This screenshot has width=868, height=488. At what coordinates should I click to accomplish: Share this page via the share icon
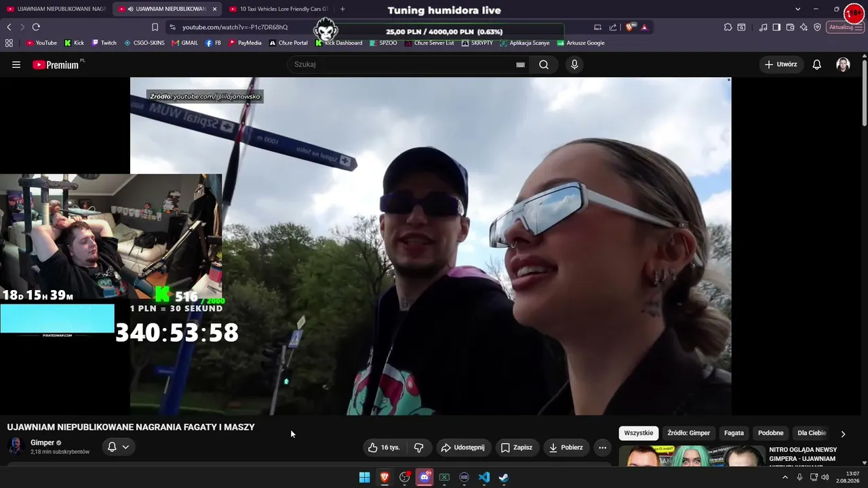click(x=613, y=27)
